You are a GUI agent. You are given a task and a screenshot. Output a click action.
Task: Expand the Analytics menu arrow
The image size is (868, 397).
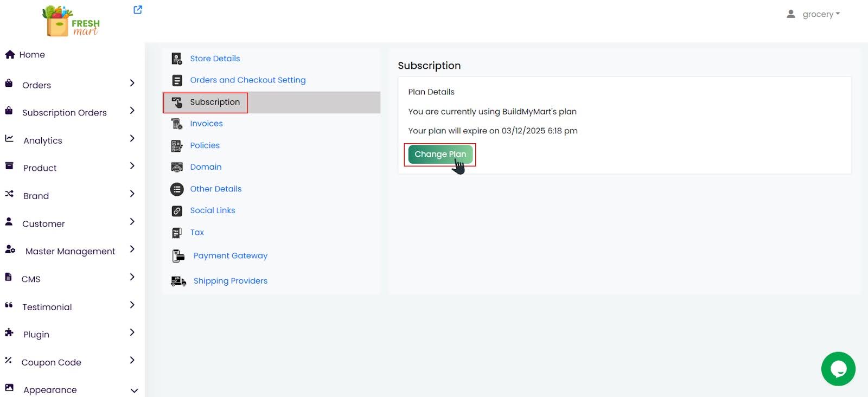(132, 138)
